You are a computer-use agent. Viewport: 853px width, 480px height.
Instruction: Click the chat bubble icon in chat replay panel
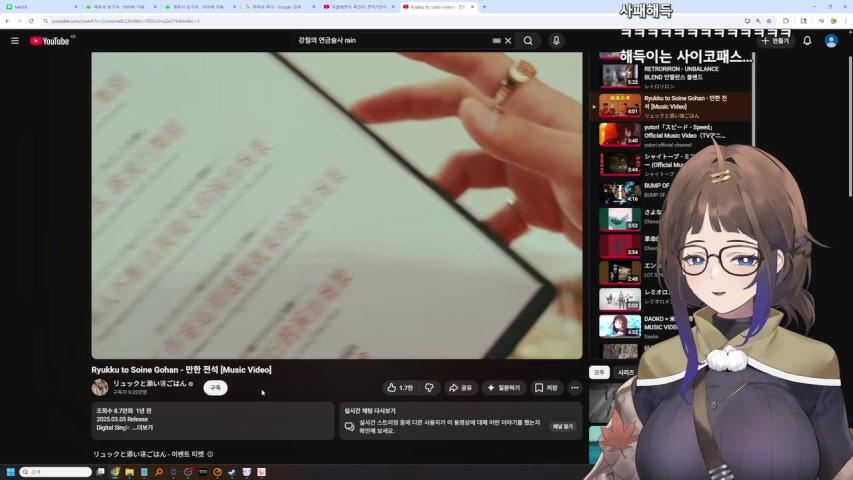(349, 427)
